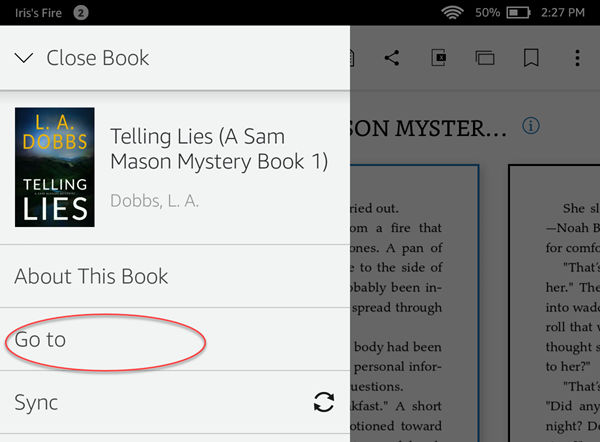Screen dimensions: 600x442
Task: Tap the notification badge showing 2
Action: coord(81,13)
